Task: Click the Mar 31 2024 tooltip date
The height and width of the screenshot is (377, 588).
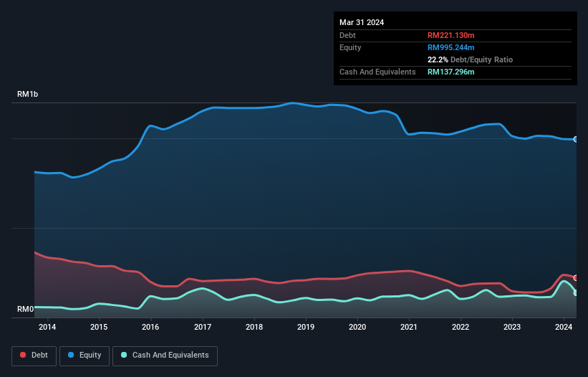Action: point(362,22)
